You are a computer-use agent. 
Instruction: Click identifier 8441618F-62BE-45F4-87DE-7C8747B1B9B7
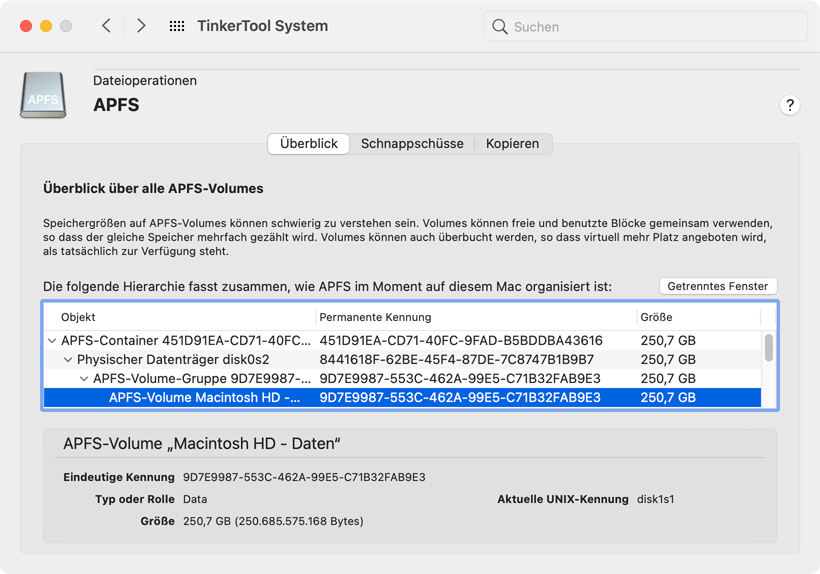457,360
